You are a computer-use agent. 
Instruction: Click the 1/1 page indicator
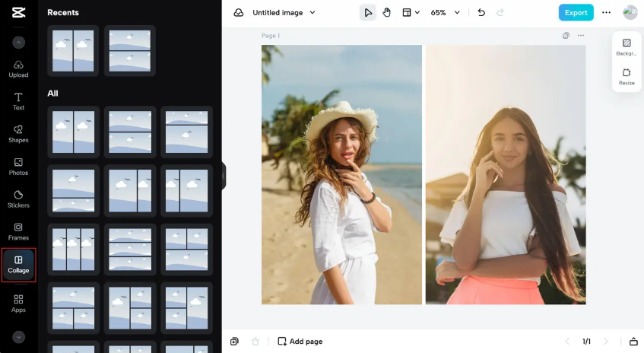click(586, 342)
